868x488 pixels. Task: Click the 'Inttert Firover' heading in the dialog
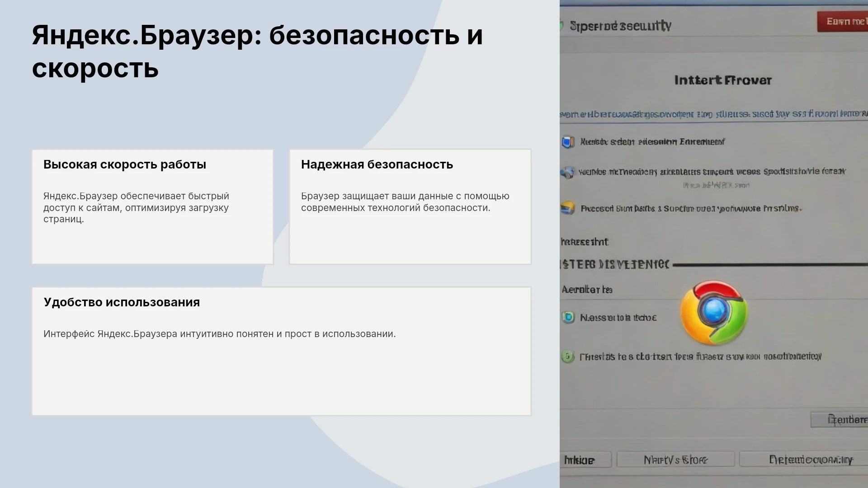(723, 80)
